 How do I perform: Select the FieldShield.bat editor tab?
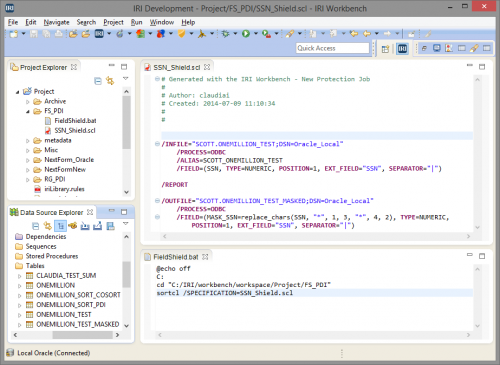(x=175, y=257)
